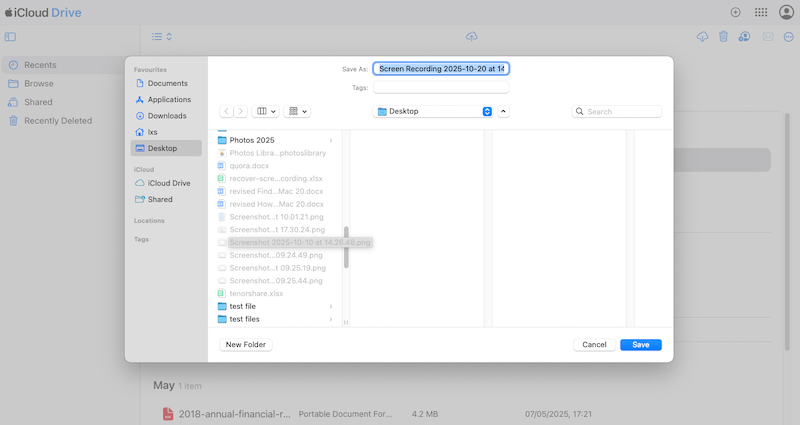Open the grouping options dropdown

coord(298,111)
